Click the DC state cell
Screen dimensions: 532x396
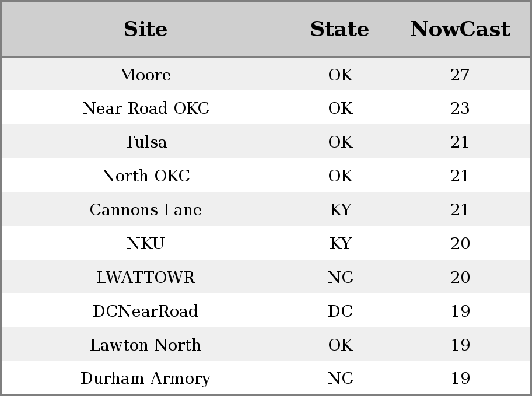pyautogui.click(x=340, y=311)
